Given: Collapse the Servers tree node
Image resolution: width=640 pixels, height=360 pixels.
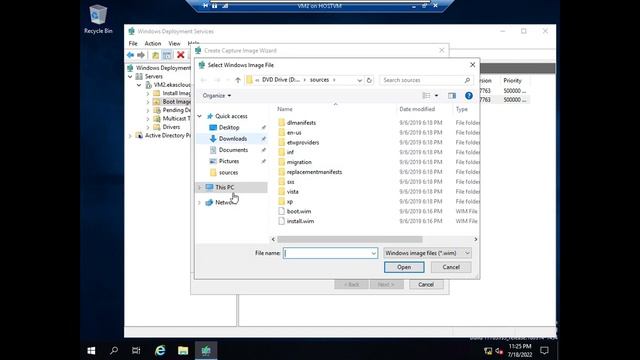Looking at the screenshot, I should coord(130,76).
